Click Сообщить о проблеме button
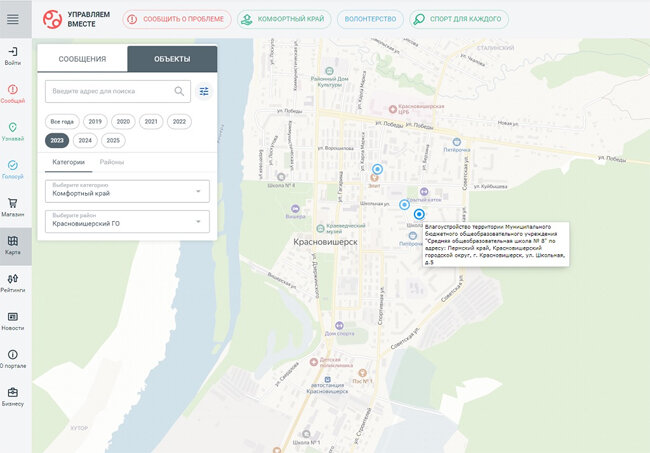 tap(177, 19)
